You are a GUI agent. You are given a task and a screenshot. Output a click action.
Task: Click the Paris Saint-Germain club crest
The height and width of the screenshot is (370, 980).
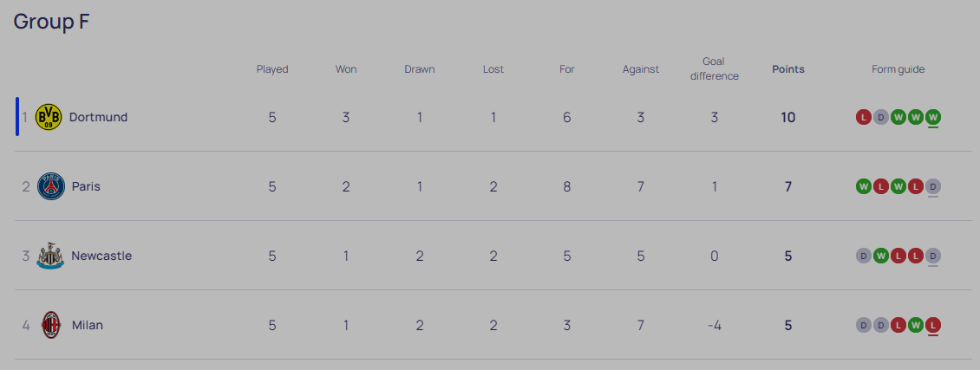[x=51, y=186]
